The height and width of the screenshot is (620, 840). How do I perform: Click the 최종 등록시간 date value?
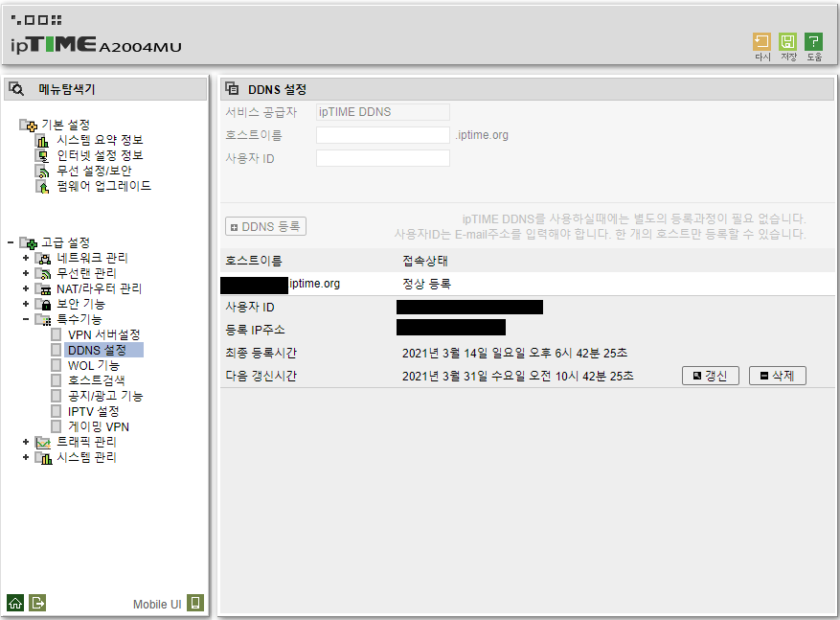click(x=514, y=354)
